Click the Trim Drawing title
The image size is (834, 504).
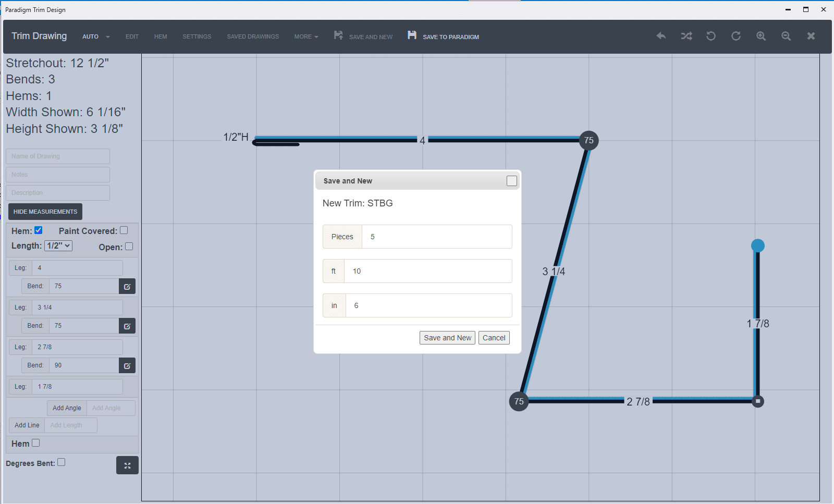39,36
